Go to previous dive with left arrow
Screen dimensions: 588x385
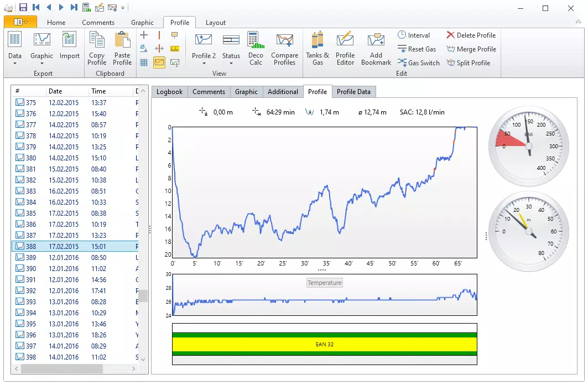coord(49,7)
